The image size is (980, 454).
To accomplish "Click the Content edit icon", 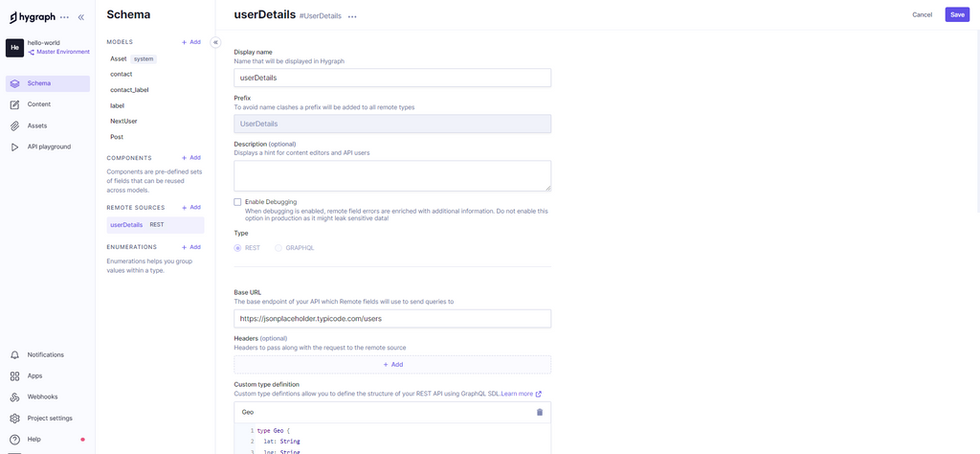I will pyautogui.click(x=15, y=104).
